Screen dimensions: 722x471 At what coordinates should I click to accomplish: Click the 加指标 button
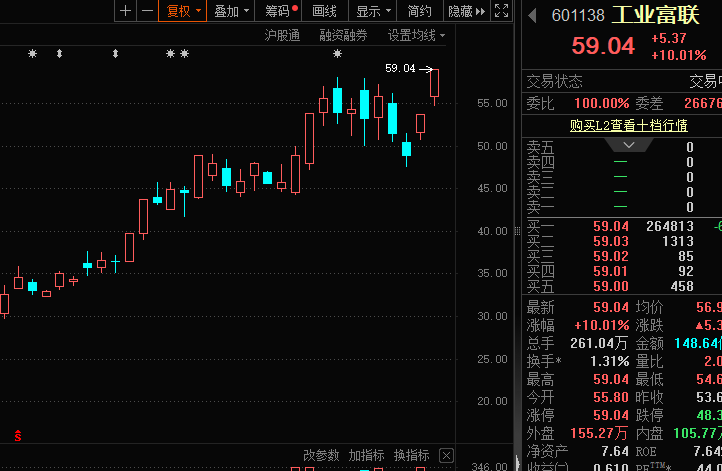point(366,456)
